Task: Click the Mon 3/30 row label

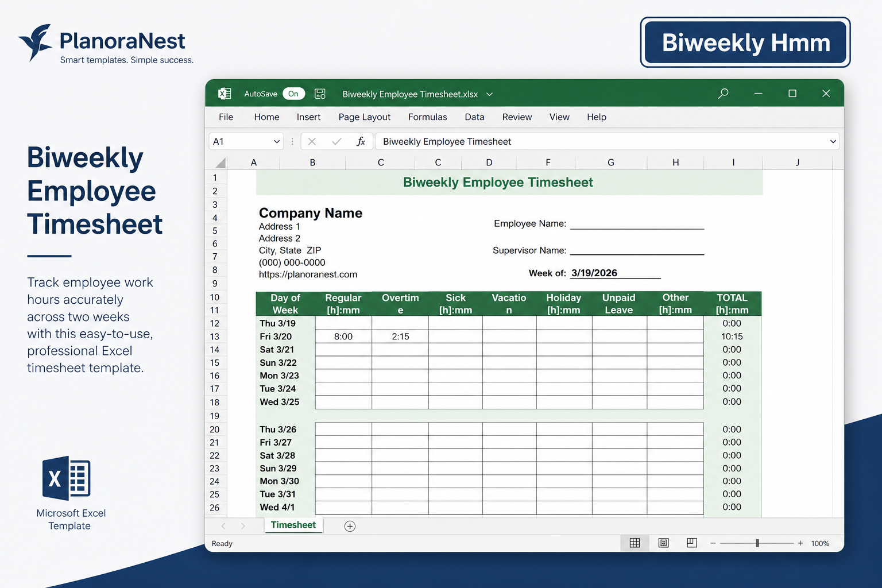Action: click(x=279, y=481)
